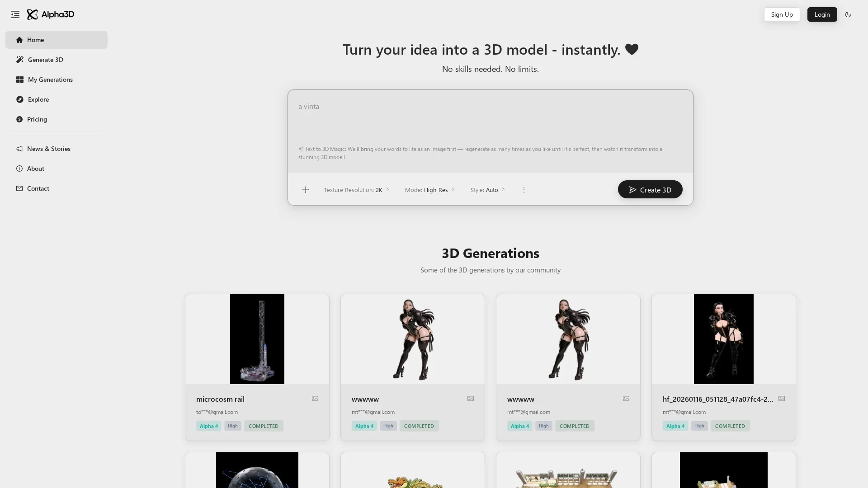Screen dimensions: 868x488
Task: Click High tag on hf_20260116 card
Action: (699, 426)
